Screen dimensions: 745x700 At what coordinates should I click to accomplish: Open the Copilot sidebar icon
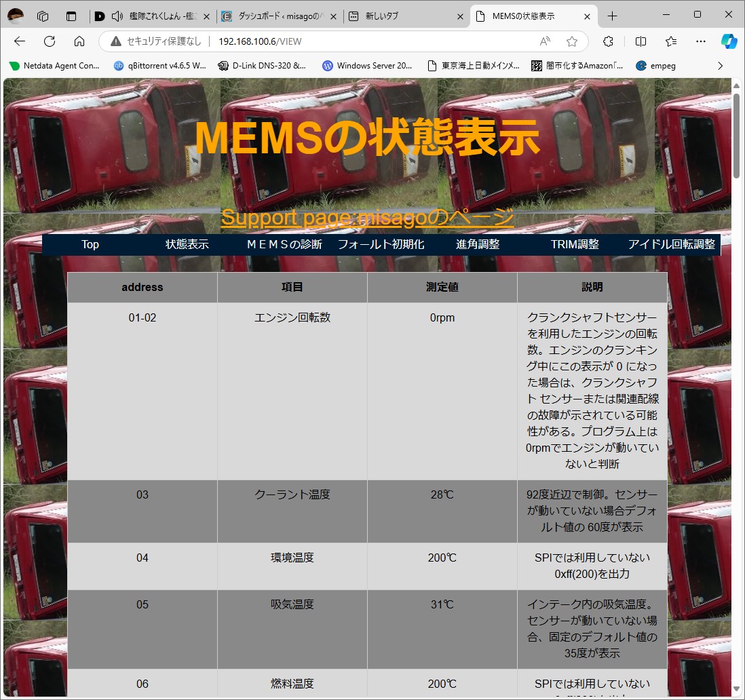click(729, 41)
